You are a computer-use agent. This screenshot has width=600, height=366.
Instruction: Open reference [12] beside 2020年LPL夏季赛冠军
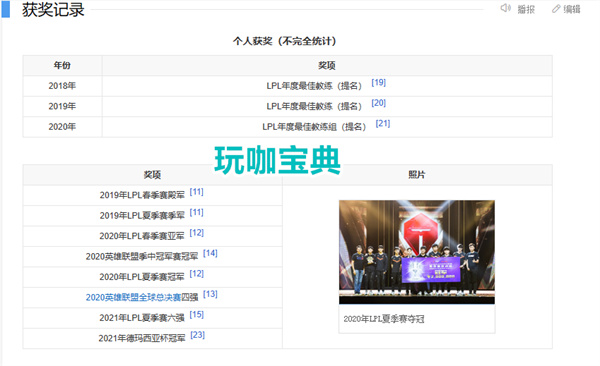[x=196, y=273]
